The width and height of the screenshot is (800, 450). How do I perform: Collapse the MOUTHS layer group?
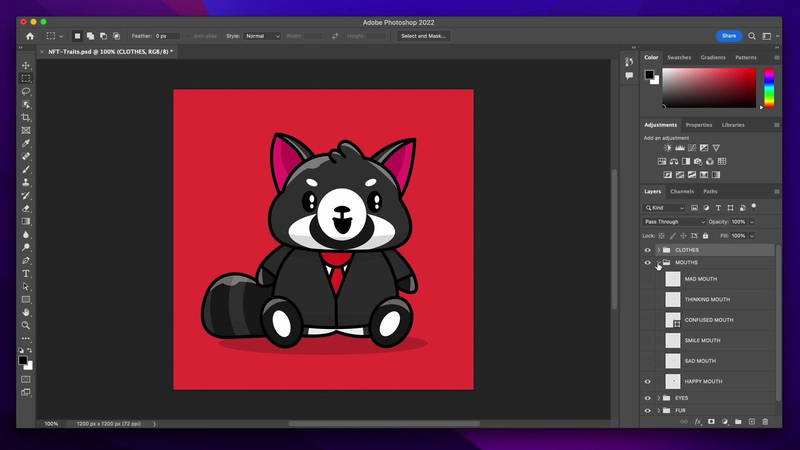click(x=658, y=263)
